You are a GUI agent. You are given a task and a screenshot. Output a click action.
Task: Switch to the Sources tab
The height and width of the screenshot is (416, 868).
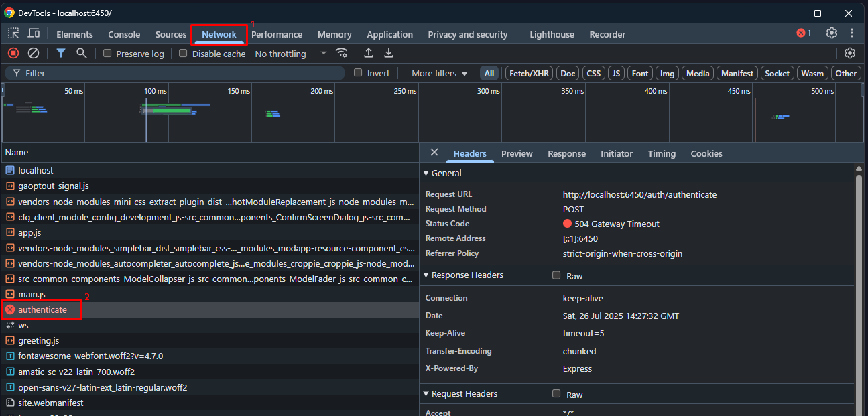pos(171,34)
